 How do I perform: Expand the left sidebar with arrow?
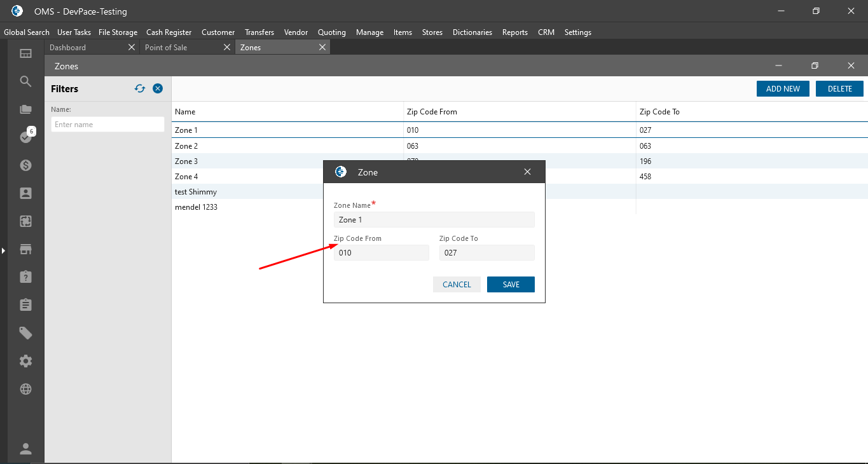pos(3,251)
